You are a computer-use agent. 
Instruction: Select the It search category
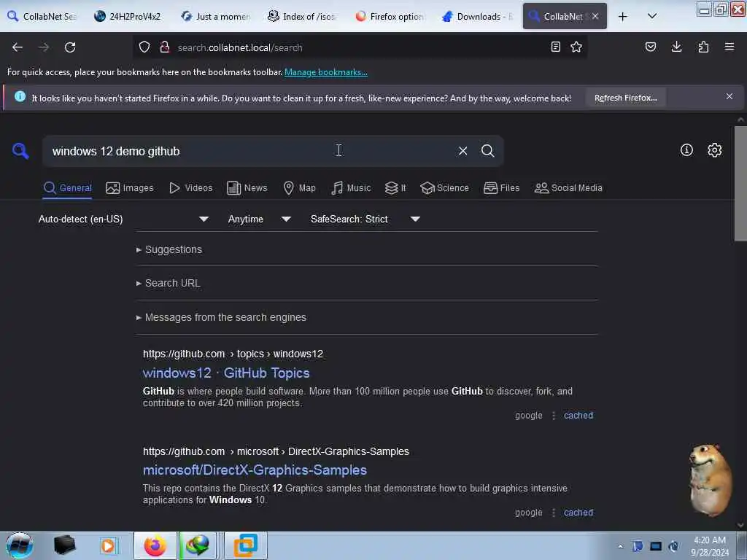click(x=395, y=188)
